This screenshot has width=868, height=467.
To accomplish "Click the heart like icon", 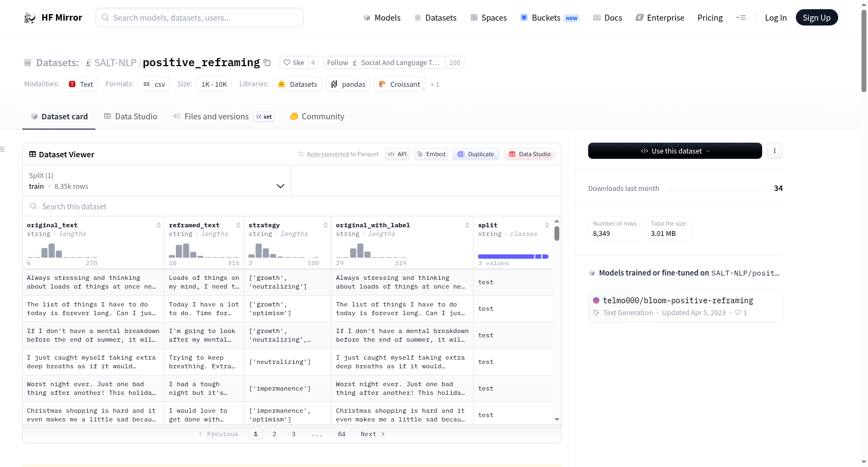I will click(x=287, y=62).
